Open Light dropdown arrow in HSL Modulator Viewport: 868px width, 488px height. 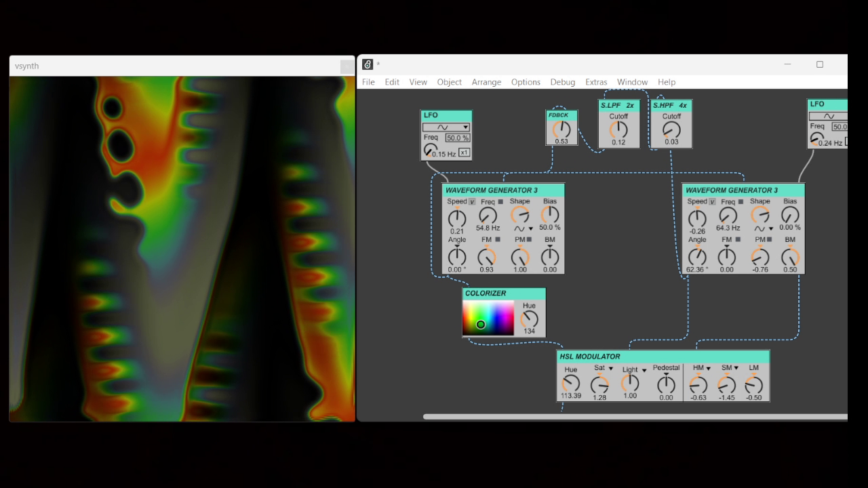[644, 370]
